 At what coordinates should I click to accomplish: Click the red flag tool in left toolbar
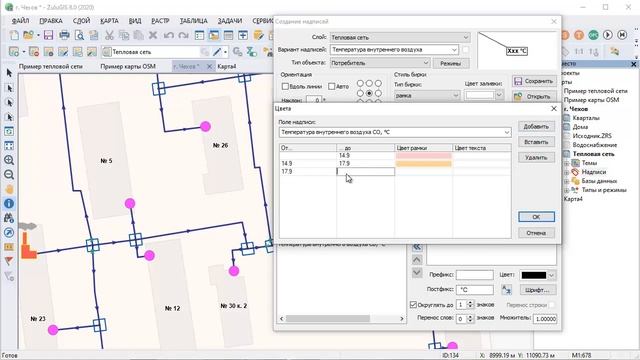9,261
